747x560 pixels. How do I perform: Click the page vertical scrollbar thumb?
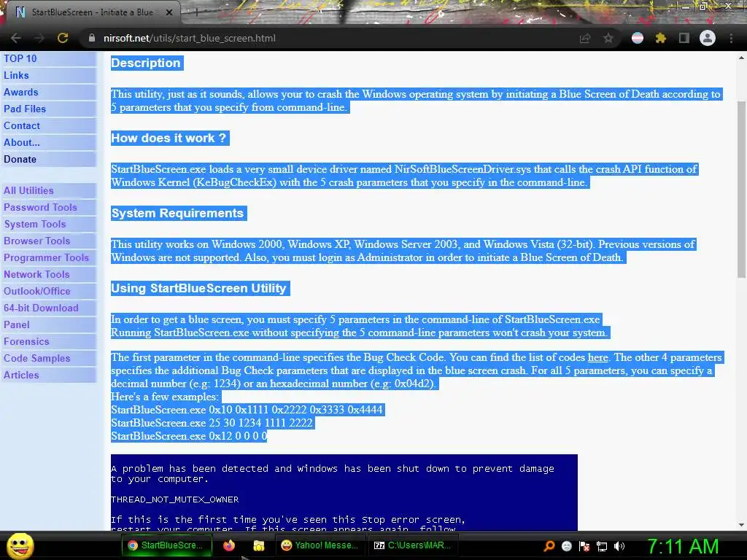741,189
